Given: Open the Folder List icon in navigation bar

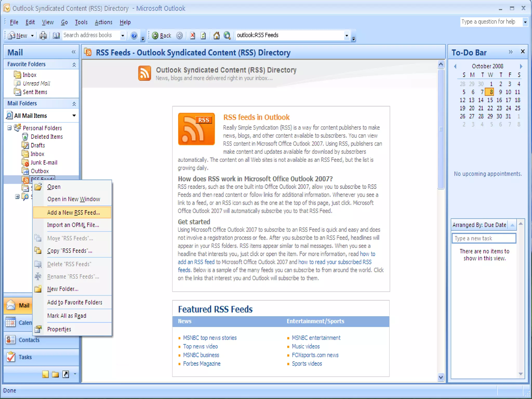Looking at the screenshot, I should (x=55, y=374).
